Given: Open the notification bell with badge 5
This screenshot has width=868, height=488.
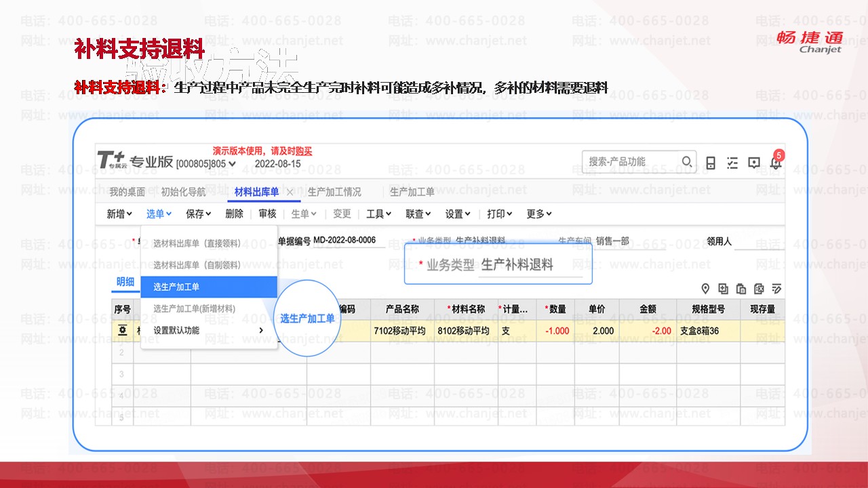Looking at the screenshot, I should tap(776, 161).
